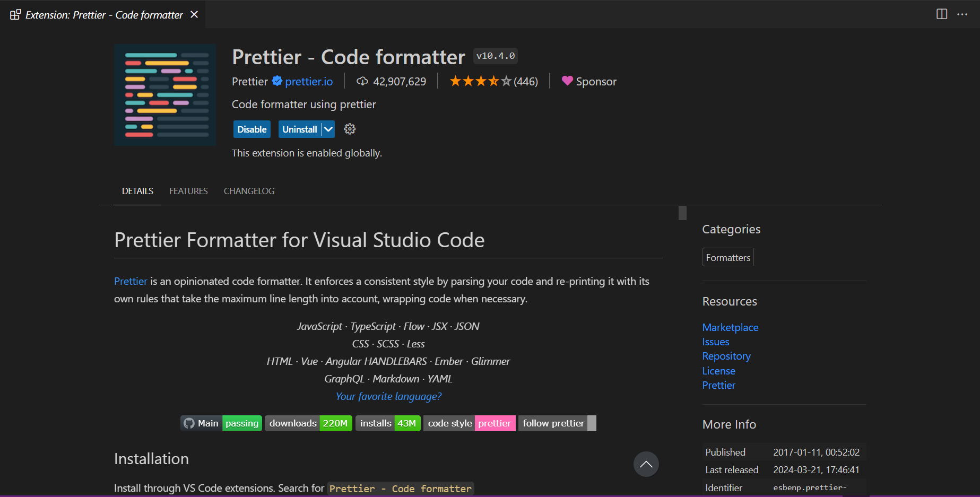Click the star rating icons
The image size is (980, 497).
pyautogui.click(x=480, y=81)
